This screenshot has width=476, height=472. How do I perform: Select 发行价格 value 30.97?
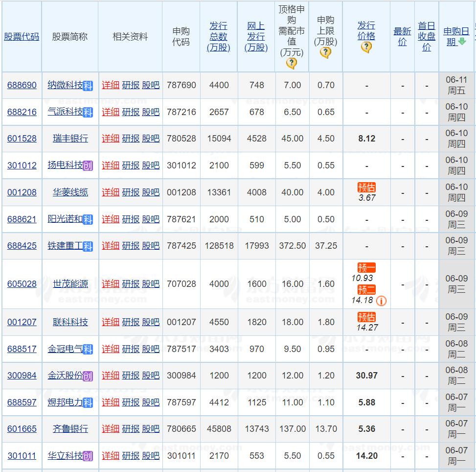click(x=367, y=376)
